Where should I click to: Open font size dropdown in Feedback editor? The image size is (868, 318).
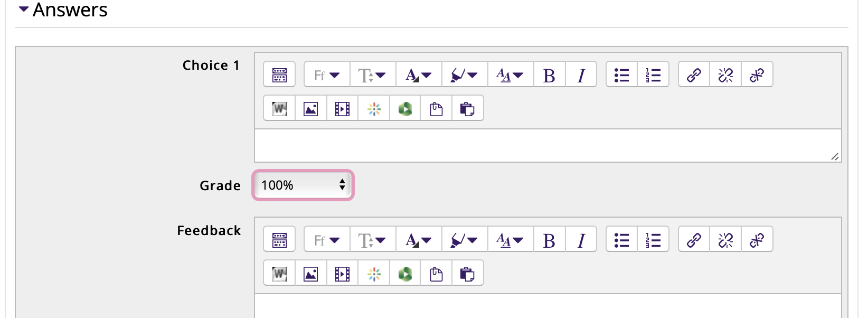click(x=373, y=239)
